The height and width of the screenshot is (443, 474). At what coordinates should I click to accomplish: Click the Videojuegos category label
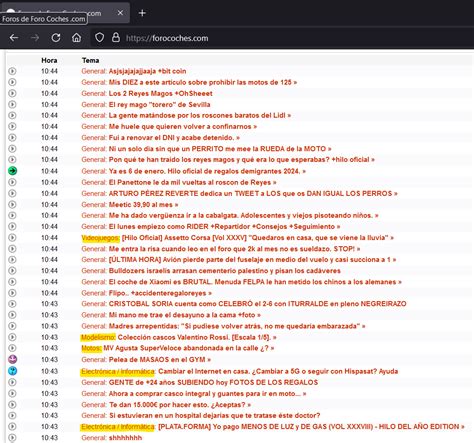click(100, 238)
